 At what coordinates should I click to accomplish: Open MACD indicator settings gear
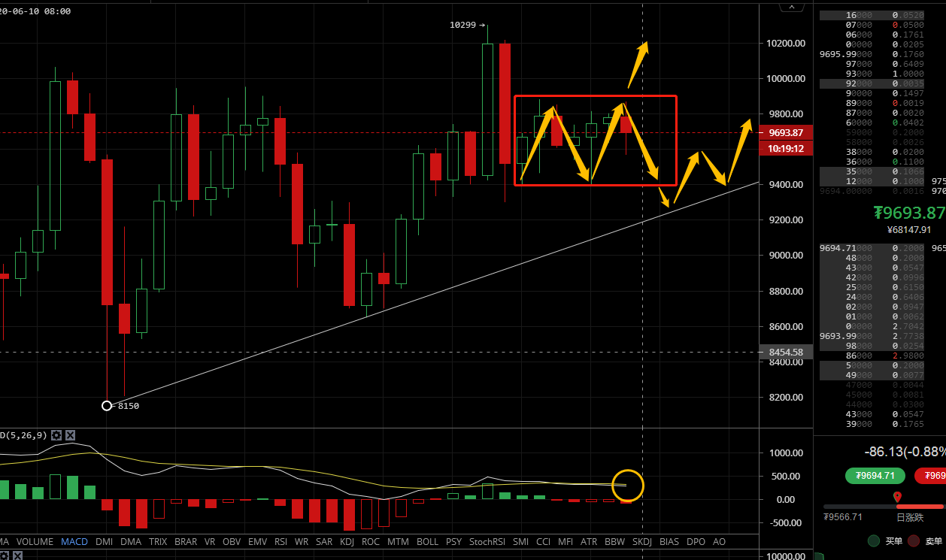56,435
